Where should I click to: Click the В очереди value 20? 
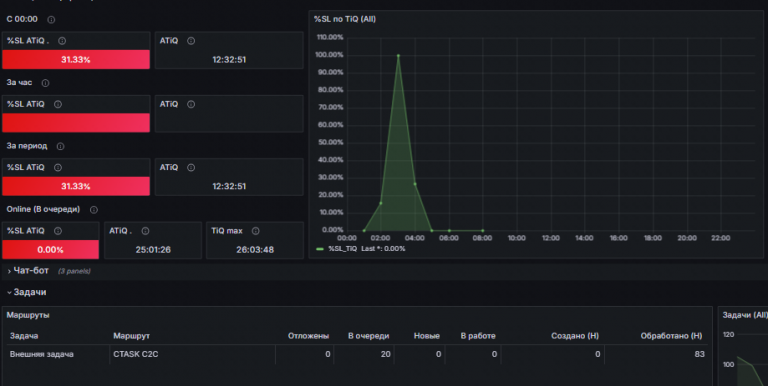pyautogui.click(x=386, y=354)
